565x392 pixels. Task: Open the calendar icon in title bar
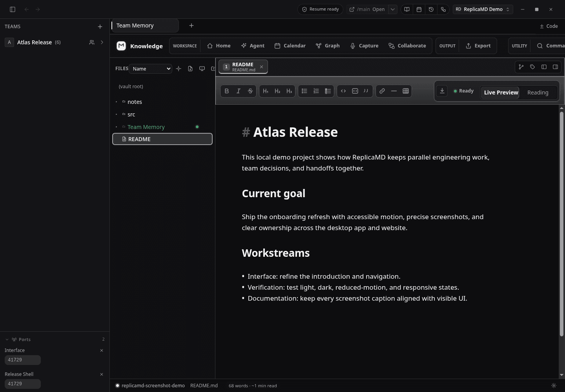[419, 9]
